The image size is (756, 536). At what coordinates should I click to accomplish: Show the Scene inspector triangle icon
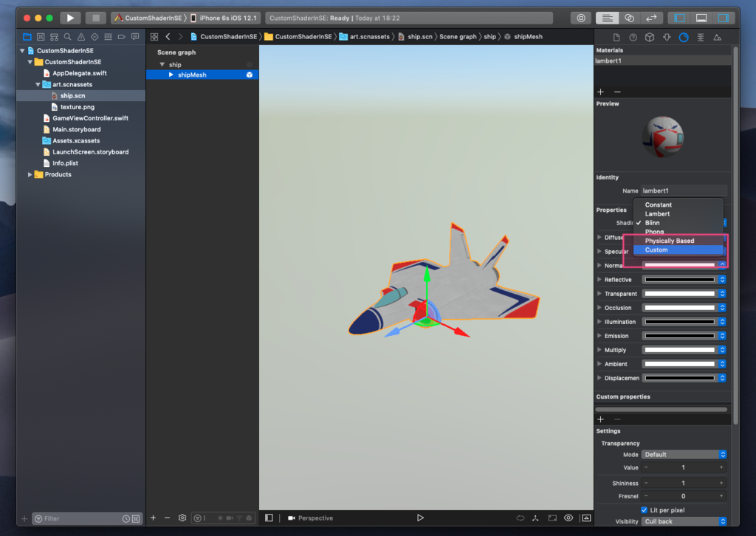tap(718, 37)
